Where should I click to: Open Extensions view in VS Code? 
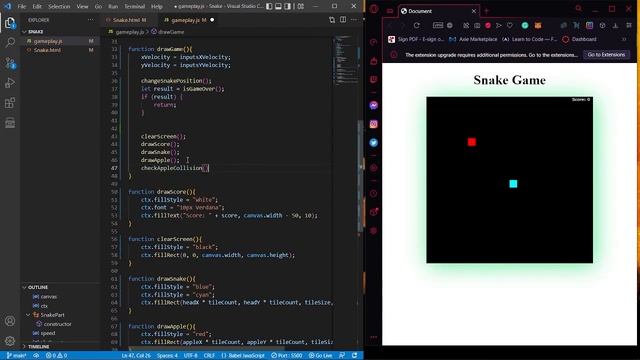click(x=10, y=103)
